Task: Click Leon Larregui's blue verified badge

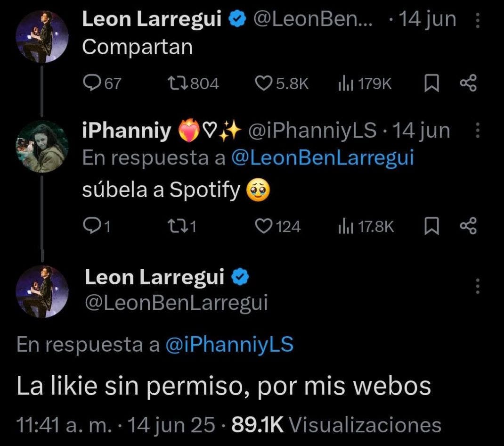Action: [236, 18]
